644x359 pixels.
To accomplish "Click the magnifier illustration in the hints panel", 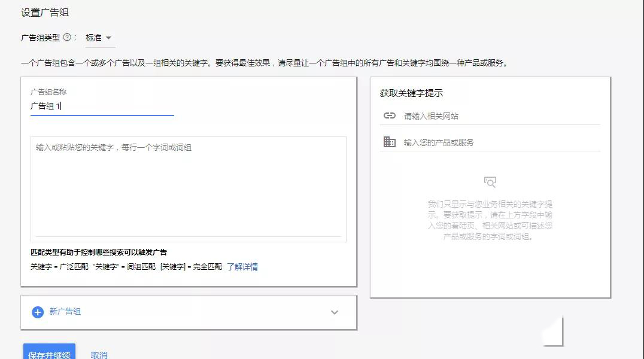I will click(490, 181).
